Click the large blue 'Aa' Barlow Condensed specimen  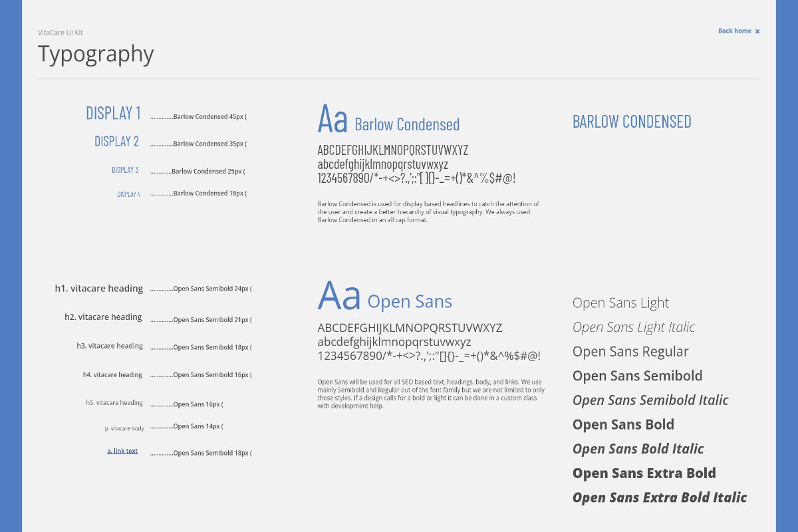pos(332,119)
